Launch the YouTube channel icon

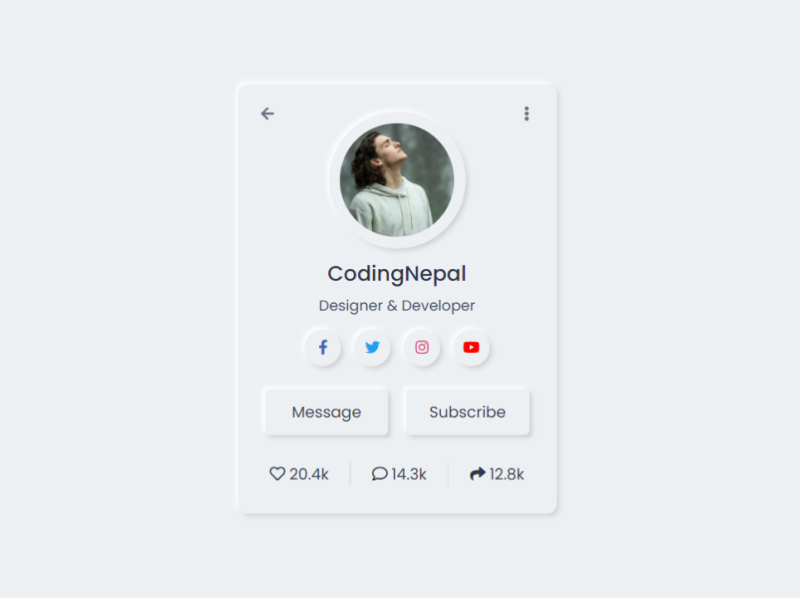[471, 347]
